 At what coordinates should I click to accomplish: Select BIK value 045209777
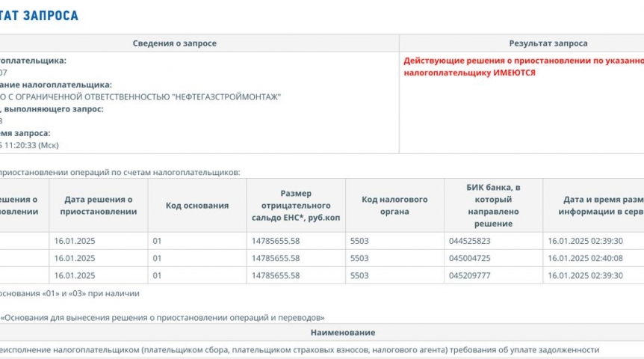(x=469, y=275)
